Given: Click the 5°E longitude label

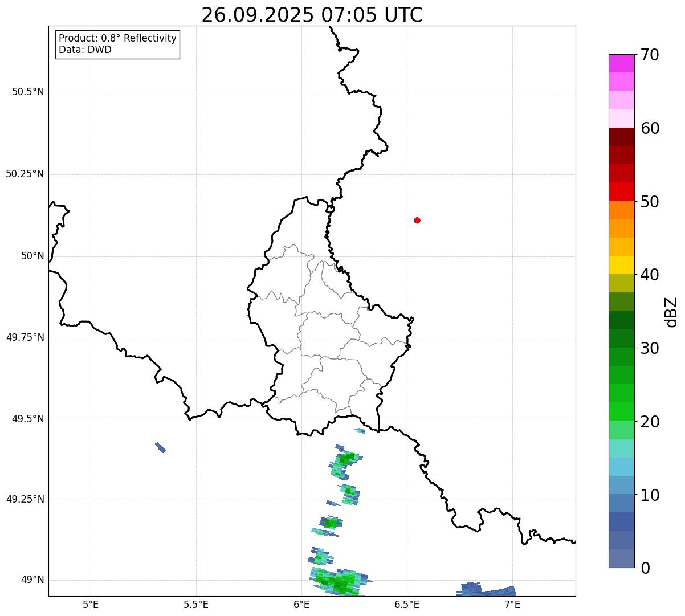Looking at the screenshot, I should (x=91, y=604).
